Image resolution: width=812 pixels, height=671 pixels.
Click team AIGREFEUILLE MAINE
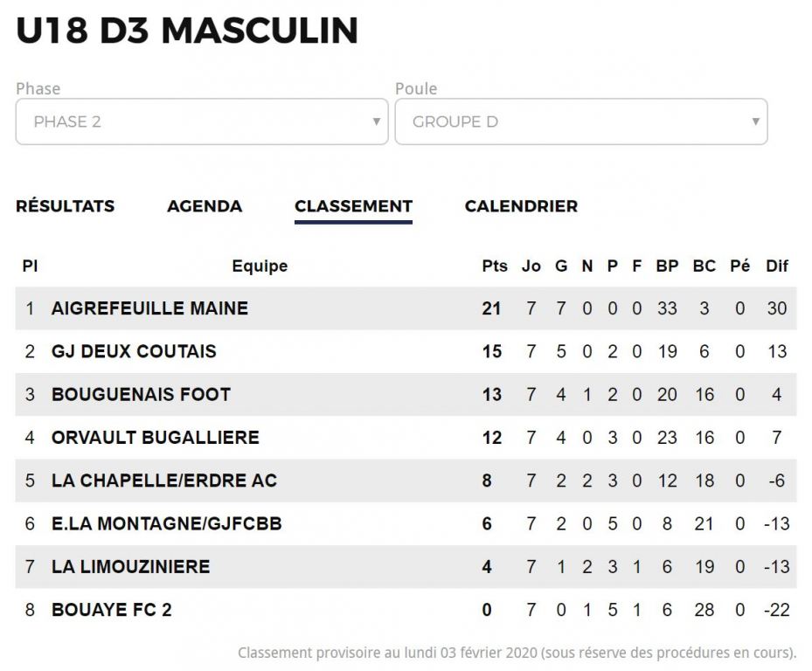[x=149, y=308]
